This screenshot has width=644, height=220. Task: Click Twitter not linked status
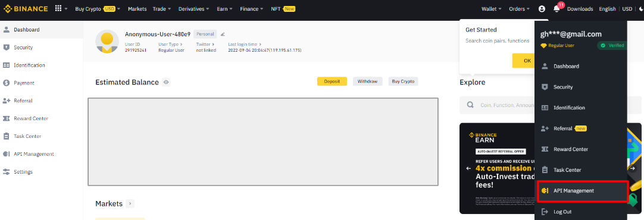click(206, 50)
